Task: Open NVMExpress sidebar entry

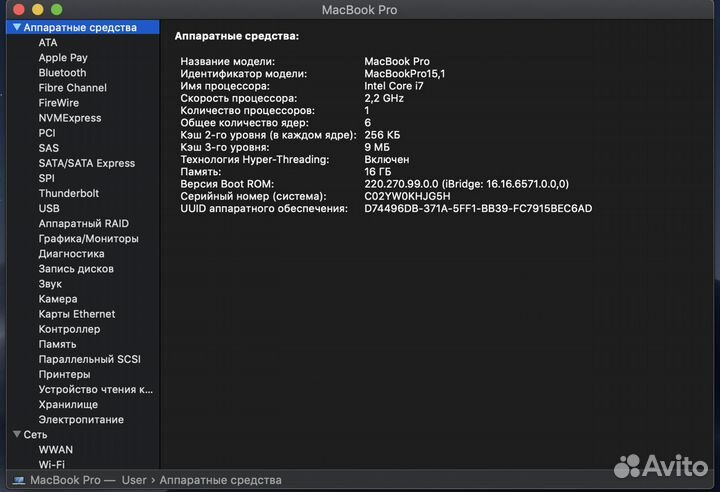Action: point(70,118)
